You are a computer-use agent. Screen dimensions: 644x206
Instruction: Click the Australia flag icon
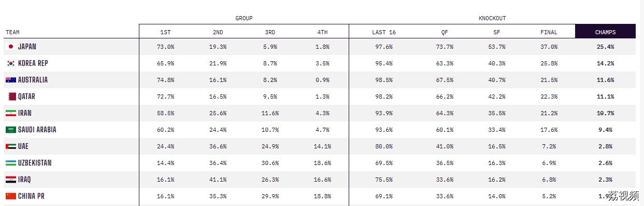(x=10, y=80)
